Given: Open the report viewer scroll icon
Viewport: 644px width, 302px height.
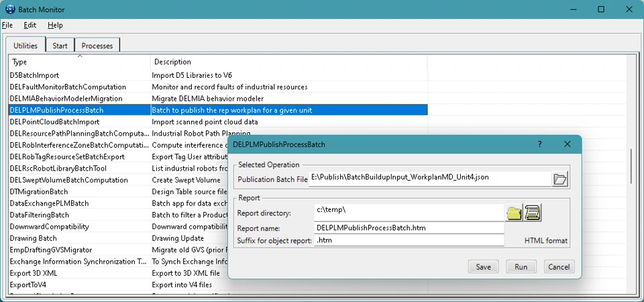Looking at the screenshot, I should point(533,213).
